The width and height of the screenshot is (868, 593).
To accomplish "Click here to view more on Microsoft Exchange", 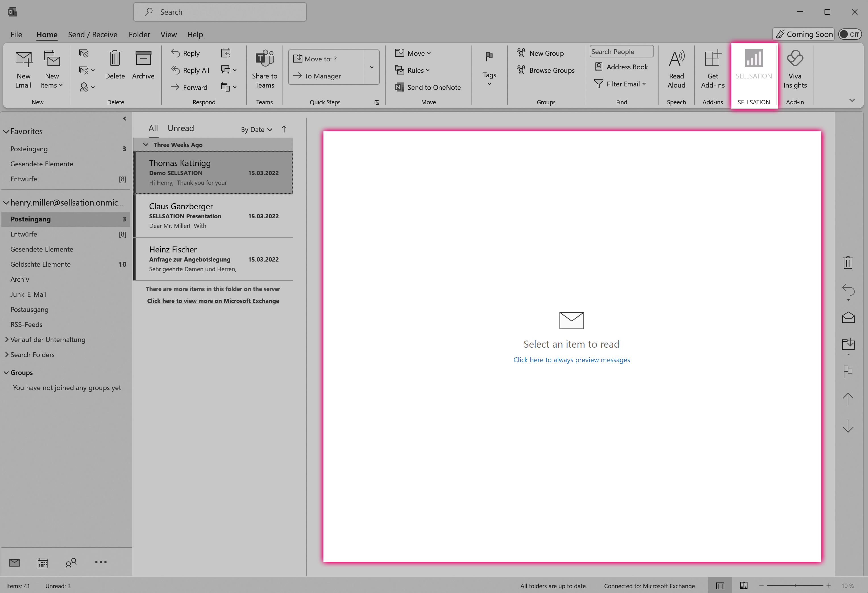I will pyautogui.click(x=213, y=301).
